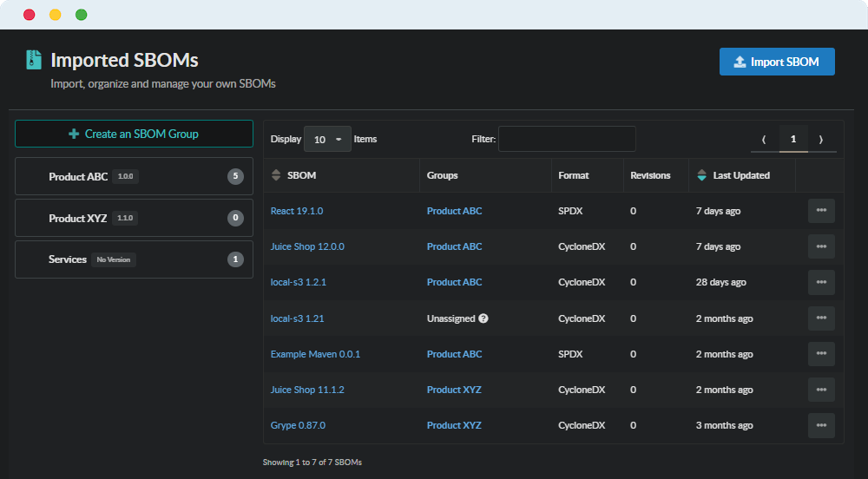Click the No Version tag on Services
The height and width of the screenshot is (479, 868).
114,259
